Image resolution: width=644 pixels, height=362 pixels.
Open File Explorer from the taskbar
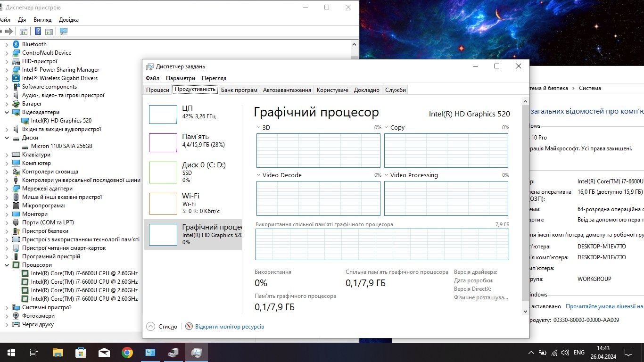coord(58,352)
